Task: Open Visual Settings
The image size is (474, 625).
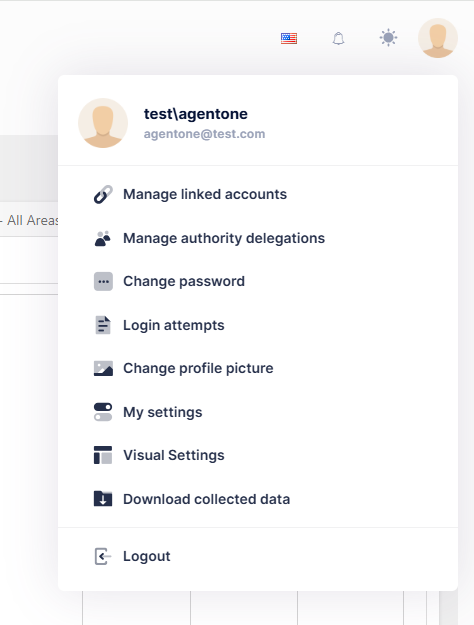Action: (174, 455)
